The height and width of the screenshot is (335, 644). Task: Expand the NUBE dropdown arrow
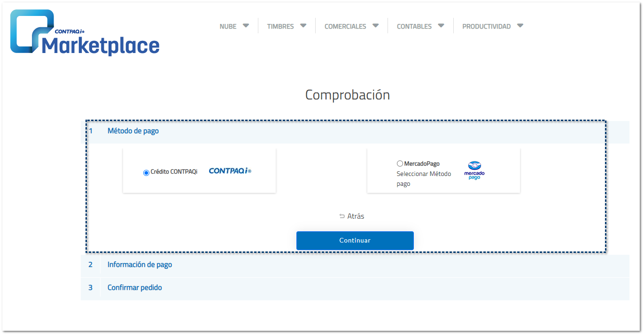246,26
